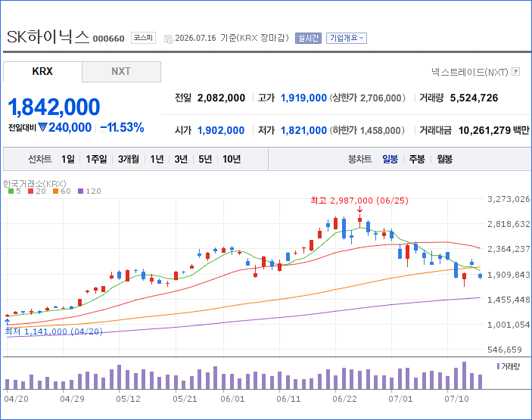Image resolution: width=532 pixels, height=420 pixels.
Task: Click the -11.53% change value
Action: [122, 128]
